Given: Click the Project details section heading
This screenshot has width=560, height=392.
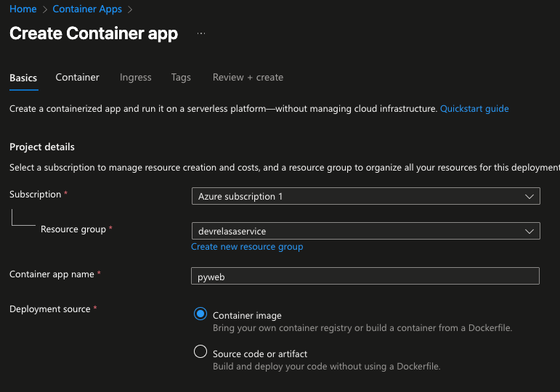Looking at the screenshot, I should coord(42,147).
